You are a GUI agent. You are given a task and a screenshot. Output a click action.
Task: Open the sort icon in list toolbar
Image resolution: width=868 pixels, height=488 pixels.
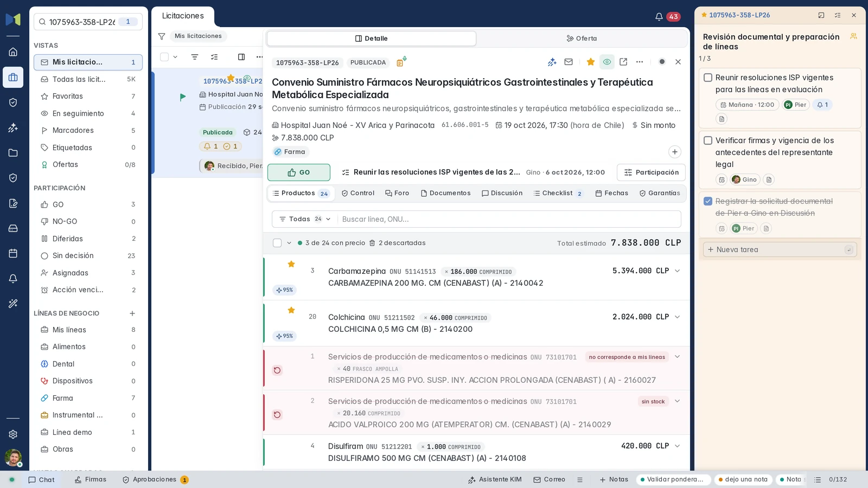click(195, 57)
